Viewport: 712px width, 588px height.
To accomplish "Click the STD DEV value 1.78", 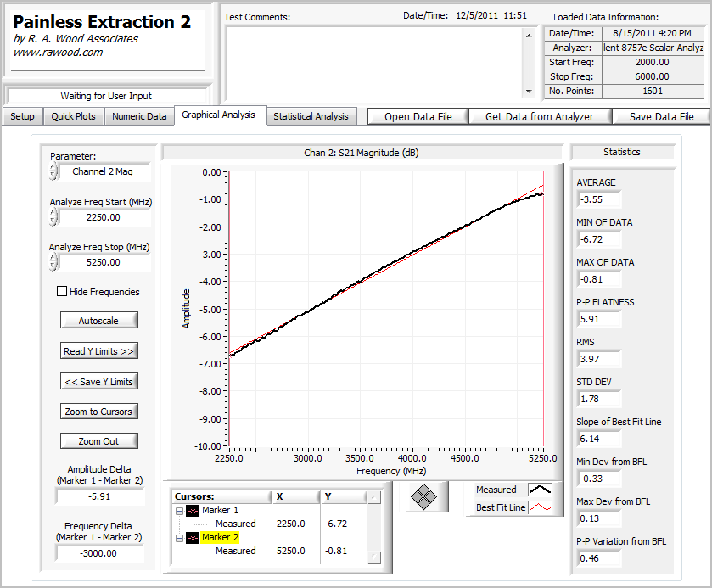I will (599, 399).
